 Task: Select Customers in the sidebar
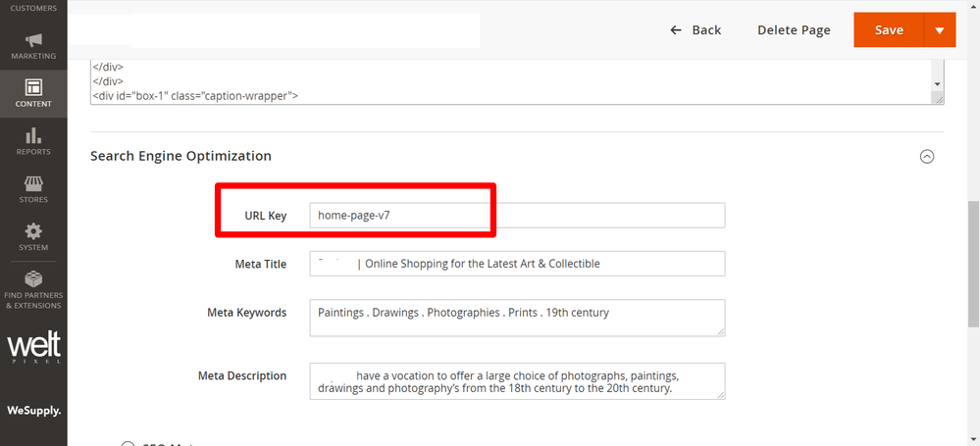33,8
